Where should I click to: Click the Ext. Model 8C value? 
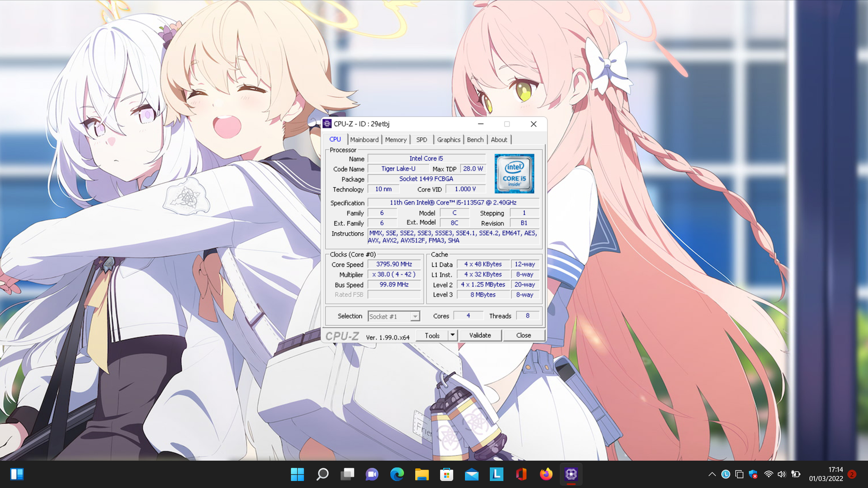pos(454,223)
